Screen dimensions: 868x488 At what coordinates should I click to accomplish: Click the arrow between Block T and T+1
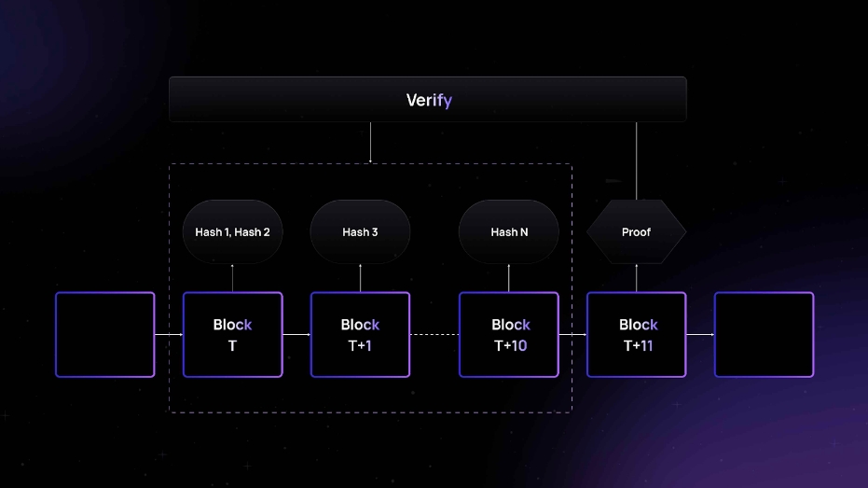click(296, 334)
